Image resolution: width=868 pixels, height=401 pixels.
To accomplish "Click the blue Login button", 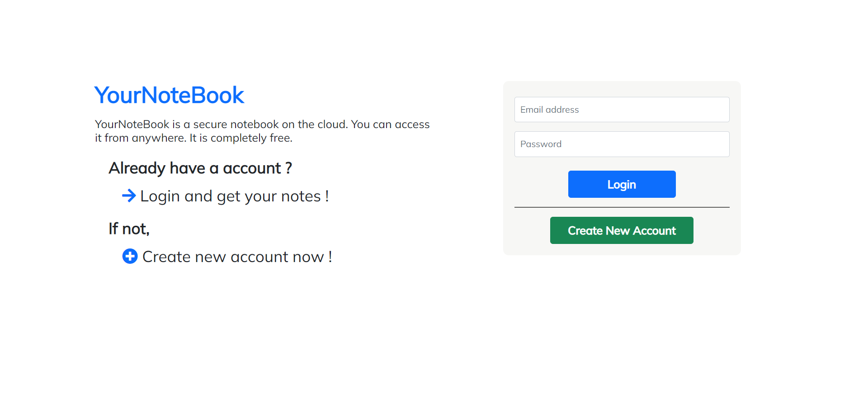I will point(622,184).
